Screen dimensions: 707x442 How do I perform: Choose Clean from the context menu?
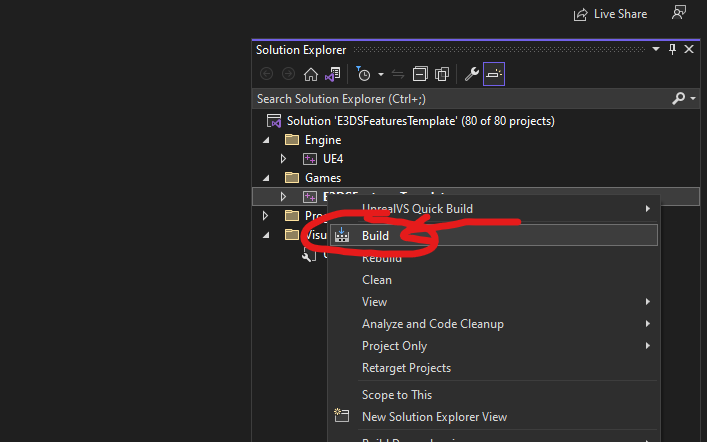point(494,280)
